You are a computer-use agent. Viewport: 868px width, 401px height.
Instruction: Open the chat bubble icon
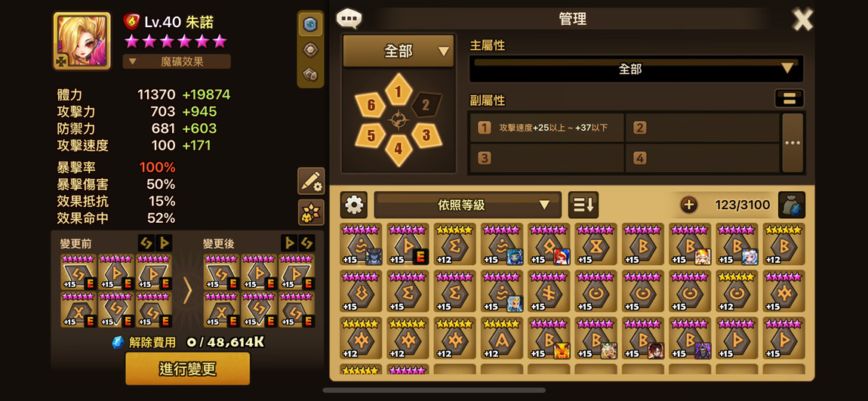click(349, 18)
